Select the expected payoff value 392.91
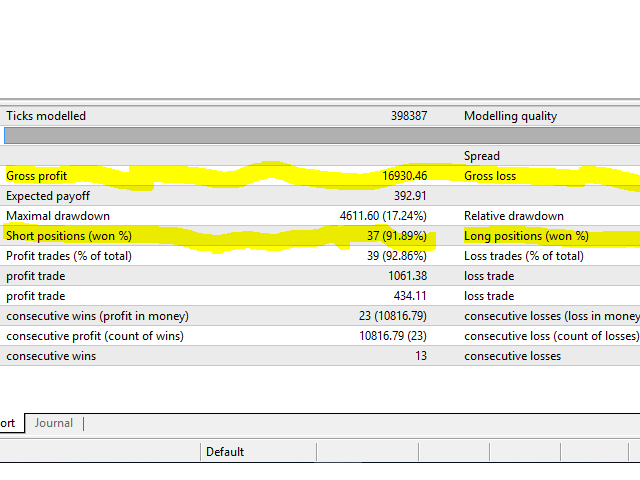 410,196
